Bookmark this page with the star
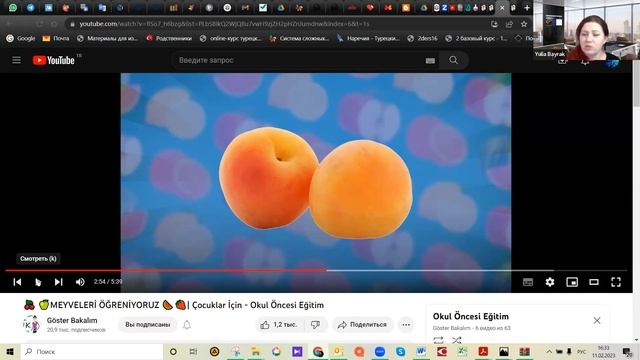This screenshot has width=640, height=360. (524, 24)
